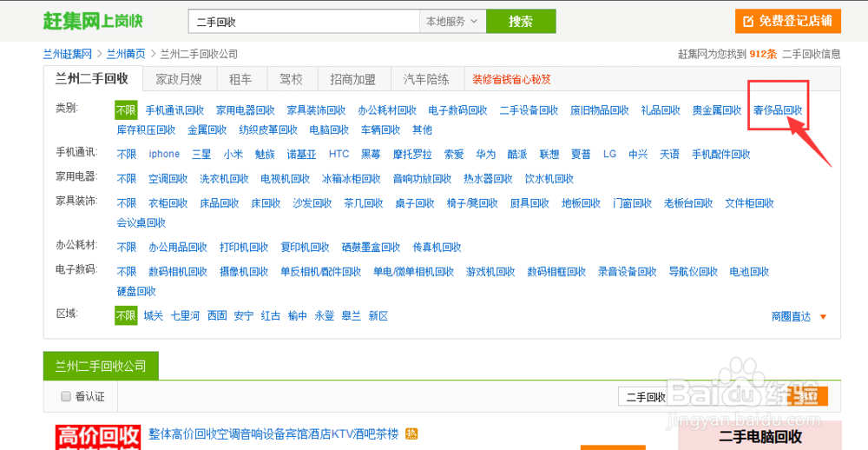The width and height of the screenshot is (868, 450).
Task: Select iphone under 手机通讯
Action: click(164, 154)
